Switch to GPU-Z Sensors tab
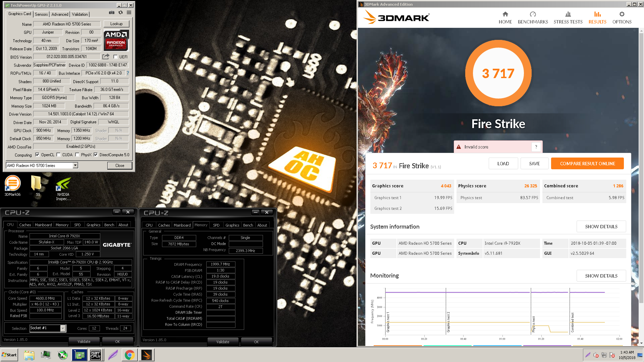The width and height of the screenshot is (644, 362). click(x=41, y=14)
